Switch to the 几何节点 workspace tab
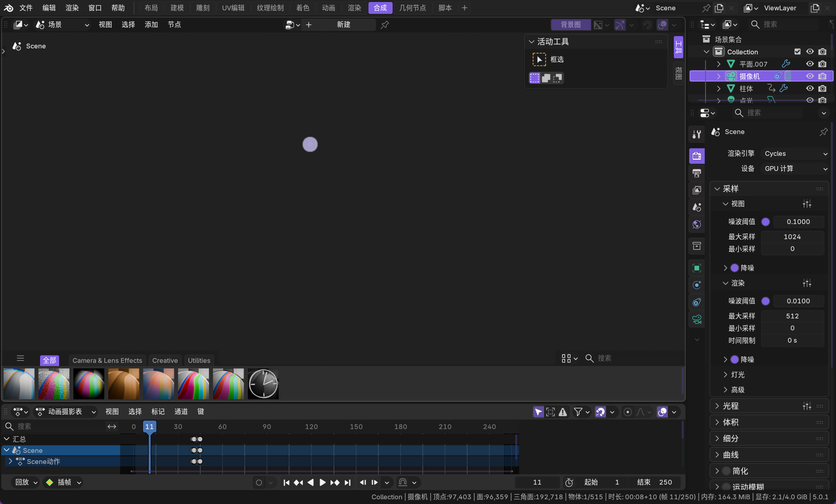The image size is (836, 504). tap(412, 8)
